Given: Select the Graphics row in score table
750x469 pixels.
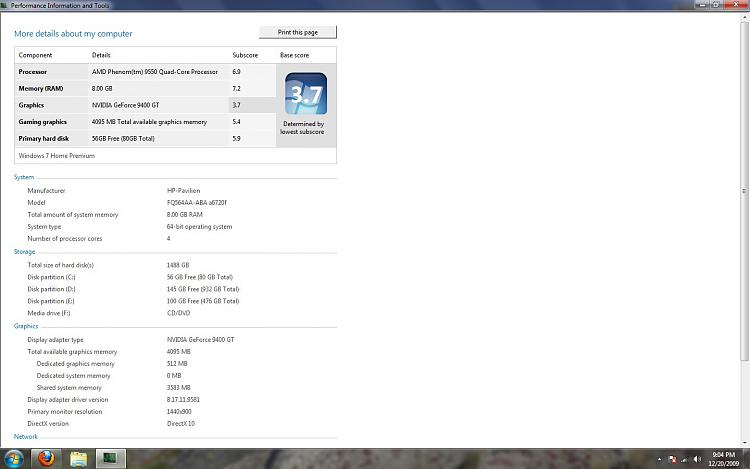Looking at the screenshot, I should coord(145,105).
